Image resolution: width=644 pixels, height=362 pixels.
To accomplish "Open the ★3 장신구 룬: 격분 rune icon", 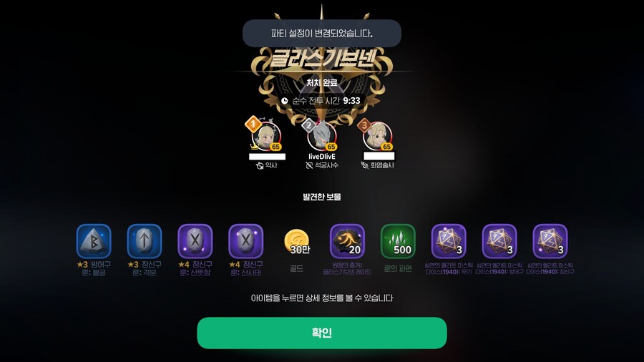I will click(x=144, y=241).
